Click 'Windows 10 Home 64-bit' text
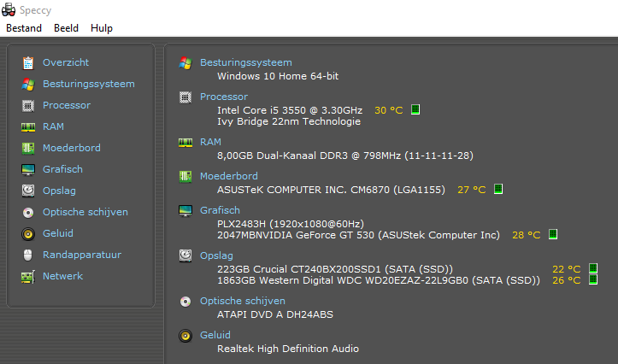 click(278, 76)
